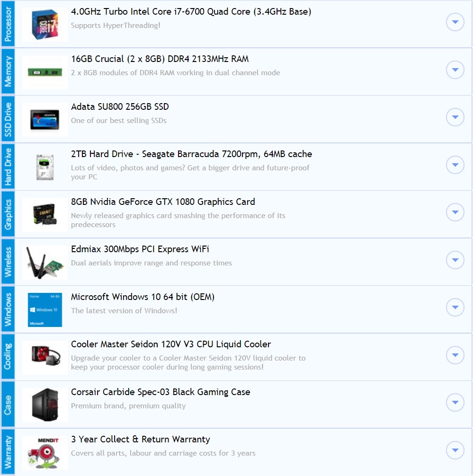This screenshot has height=476, width=473.
Task: Click the 'Edmiax 300Mbps PCI Express WiFi' title
Action: (140, 249)
